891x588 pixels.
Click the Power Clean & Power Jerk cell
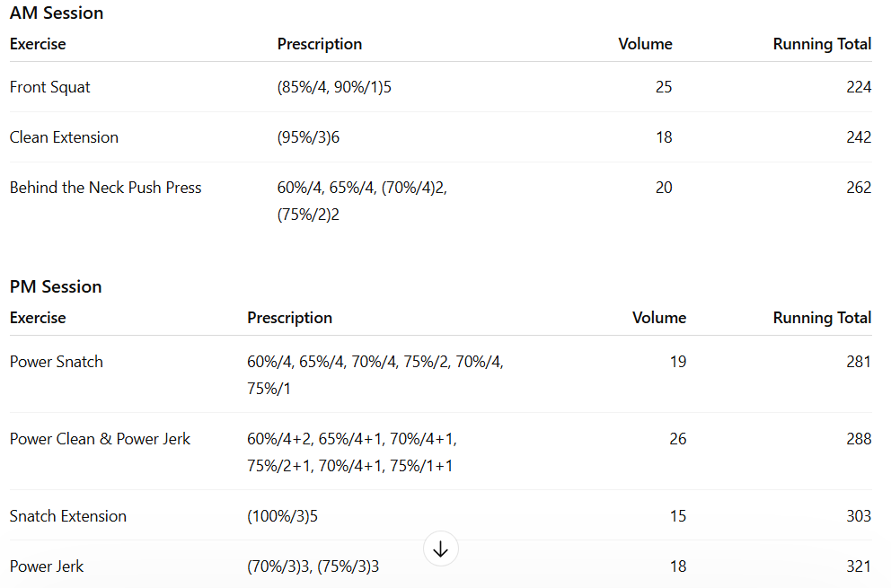pyautogui.click(x=100, y=439)
